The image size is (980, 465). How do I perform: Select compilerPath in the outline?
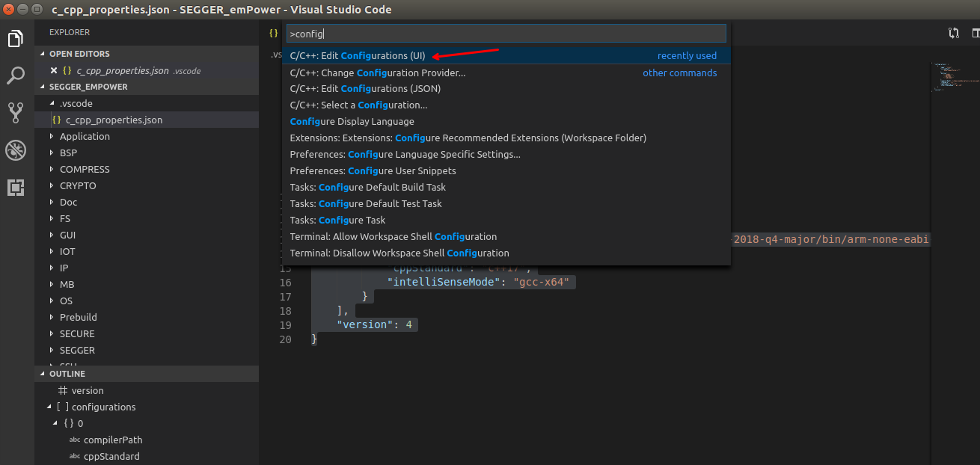pos(112,440)
